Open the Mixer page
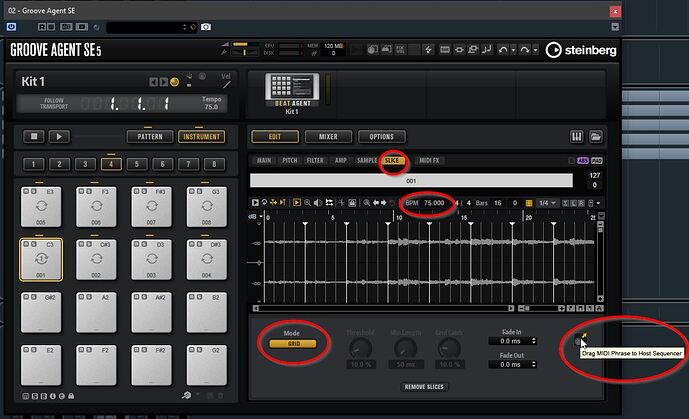 click(328, 137)
